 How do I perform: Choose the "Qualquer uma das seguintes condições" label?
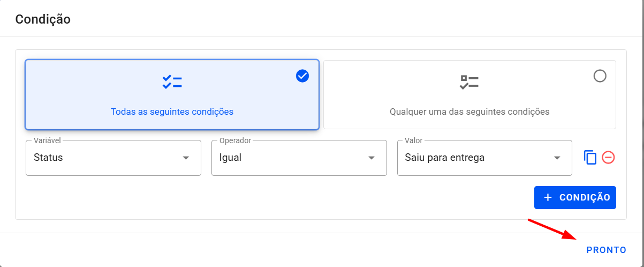point(469,112)
